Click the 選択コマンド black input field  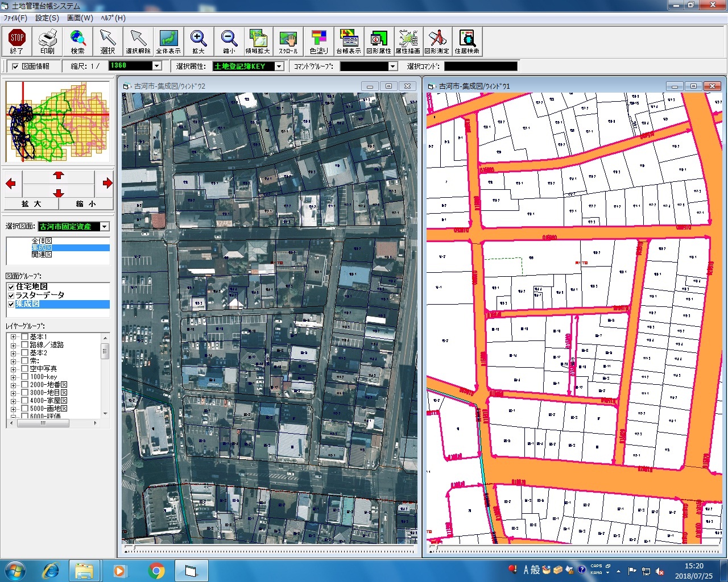pyautogui.click(x=481, y=66)
